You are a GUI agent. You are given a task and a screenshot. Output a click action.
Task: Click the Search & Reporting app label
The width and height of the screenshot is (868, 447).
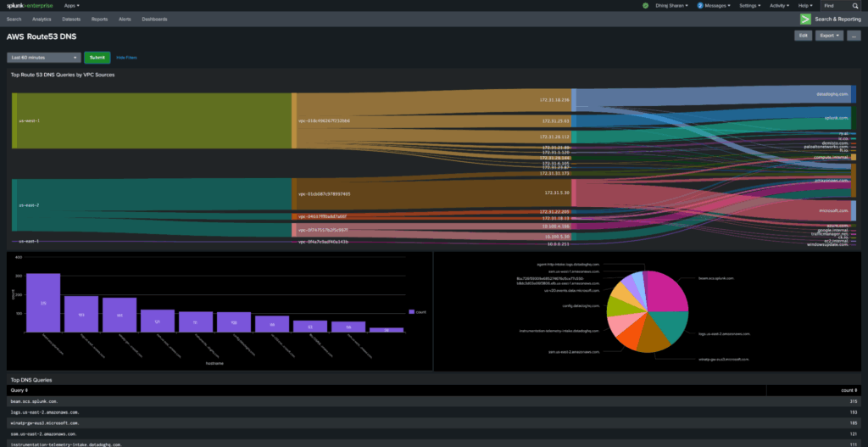coord(837,19)
